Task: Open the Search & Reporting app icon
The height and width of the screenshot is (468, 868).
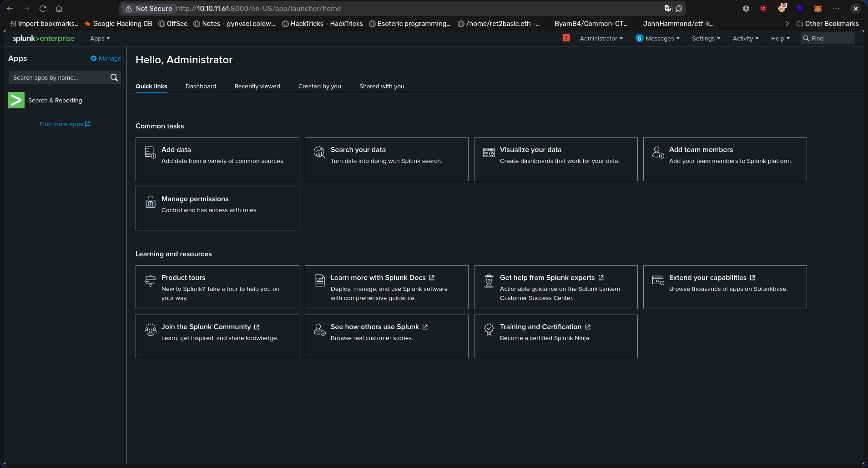Action: (16, 100)
